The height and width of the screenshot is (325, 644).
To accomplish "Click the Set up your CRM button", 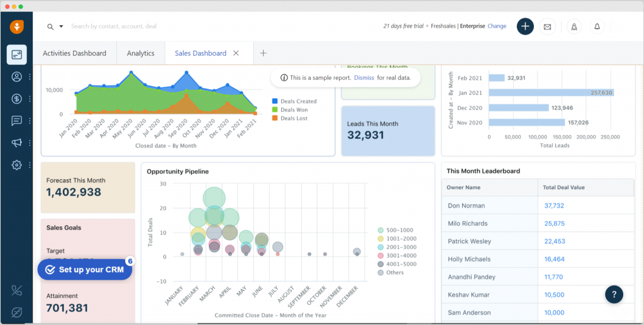I will point(85,270).
